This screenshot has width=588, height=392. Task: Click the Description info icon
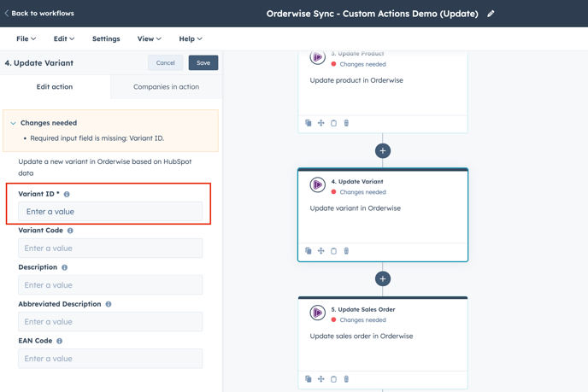[64, 267]
